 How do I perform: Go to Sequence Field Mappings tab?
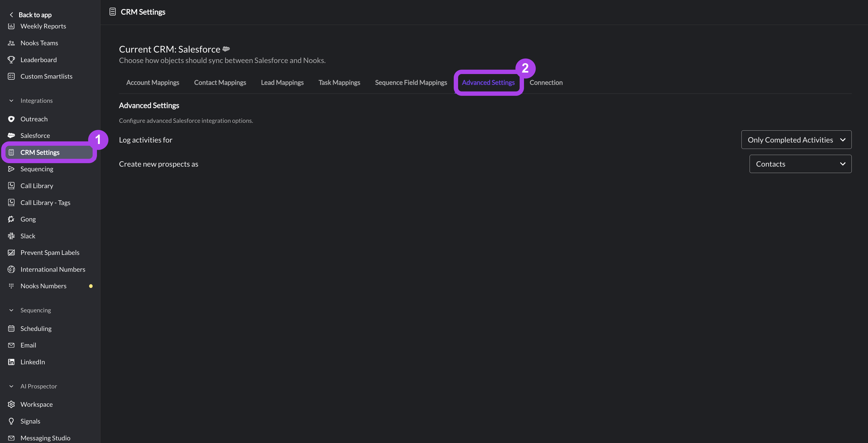click(411, 82)
